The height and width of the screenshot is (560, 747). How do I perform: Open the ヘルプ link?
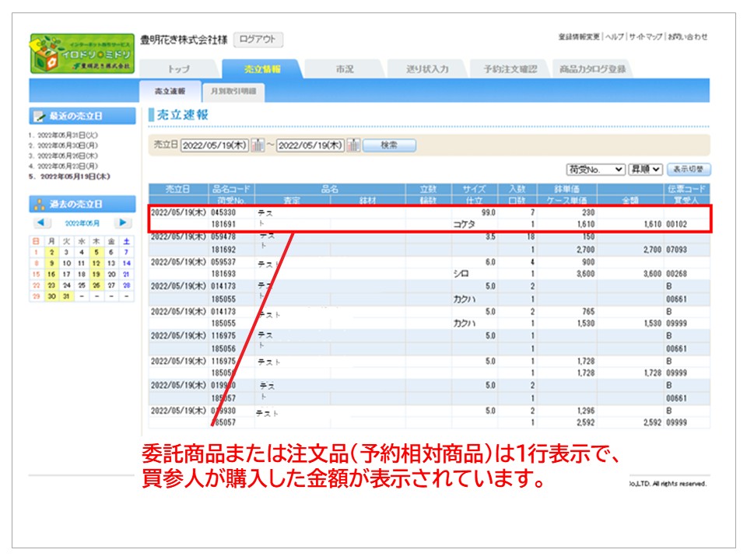click(615, 37)
